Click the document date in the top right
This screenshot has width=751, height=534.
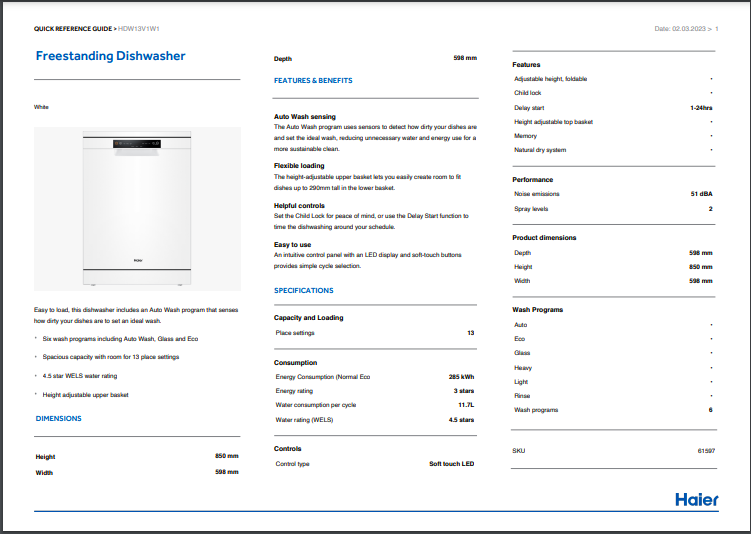click(x=681, y=29)
